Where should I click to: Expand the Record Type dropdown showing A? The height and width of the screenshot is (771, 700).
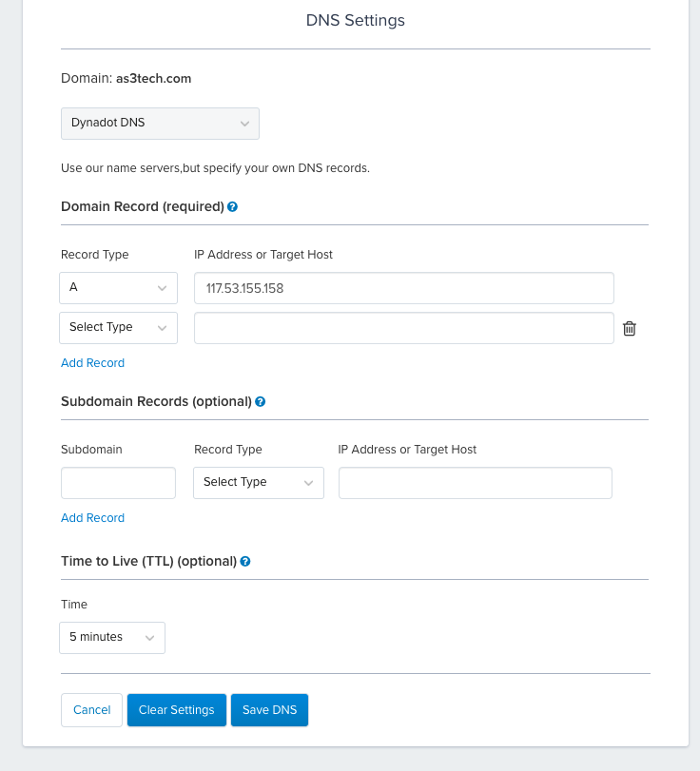(118, 288)
